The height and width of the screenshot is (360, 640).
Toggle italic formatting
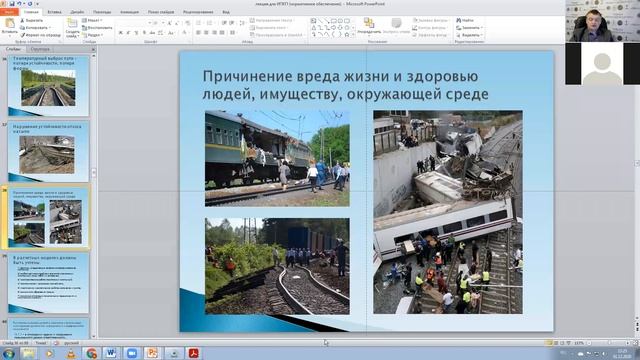coord(128,33)
